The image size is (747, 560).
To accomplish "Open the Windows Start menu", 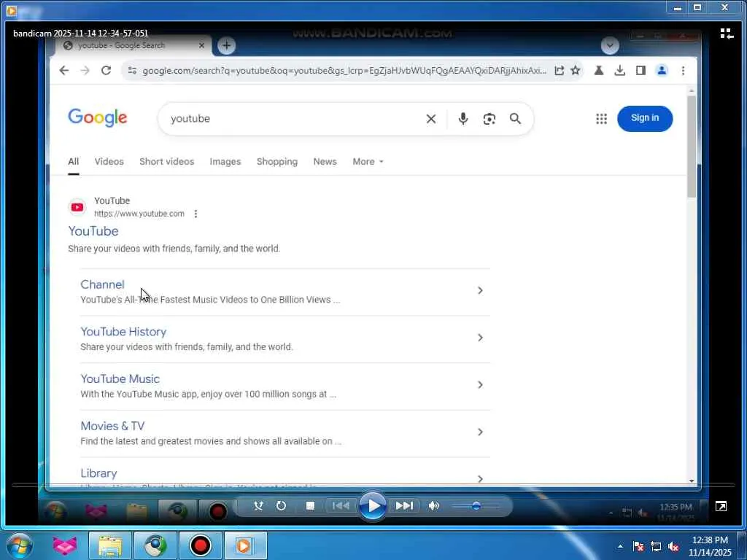I will point(19,545).
